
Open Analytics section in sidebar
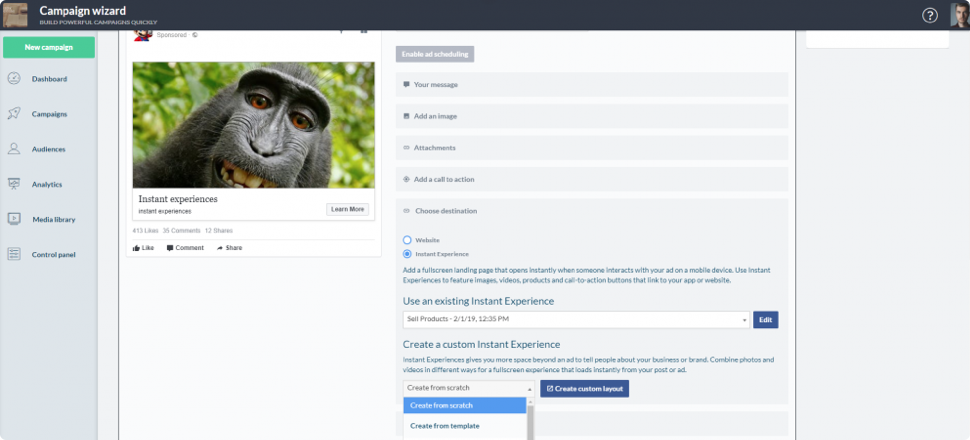pyautogui.click(x=47, y=184)
